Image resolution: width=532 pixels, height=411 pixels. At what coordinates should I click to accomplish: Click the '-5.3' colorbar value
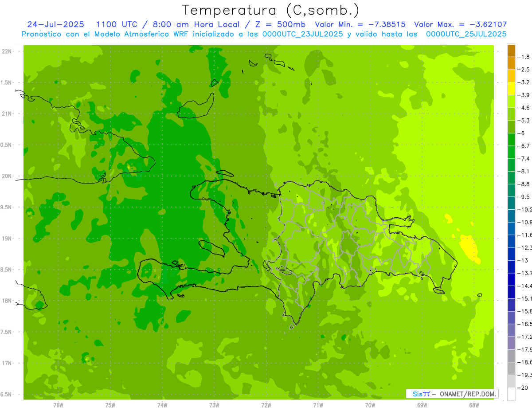pos(524,120)
